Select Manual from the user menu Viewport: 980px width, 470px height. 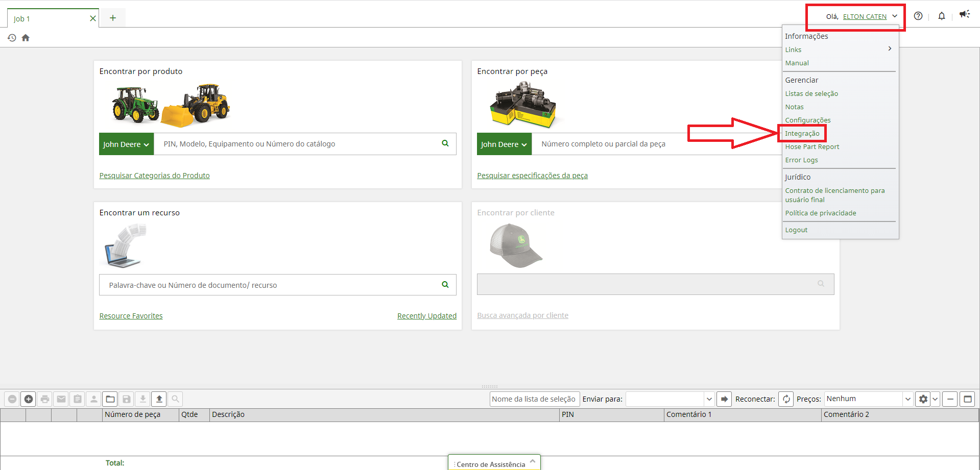(797, 63)
